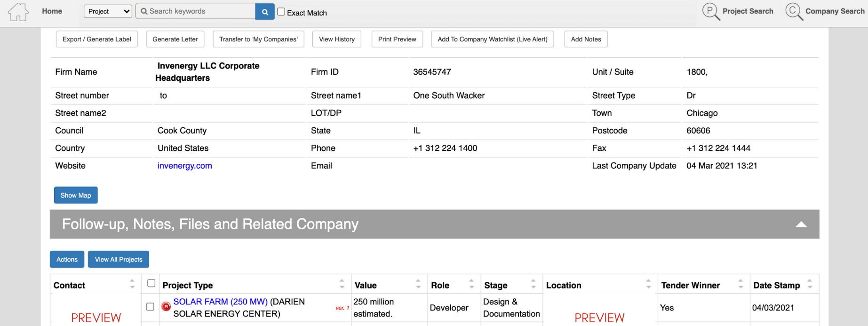
Task: Click postcode value 60606
Action: tap(698, 131)
